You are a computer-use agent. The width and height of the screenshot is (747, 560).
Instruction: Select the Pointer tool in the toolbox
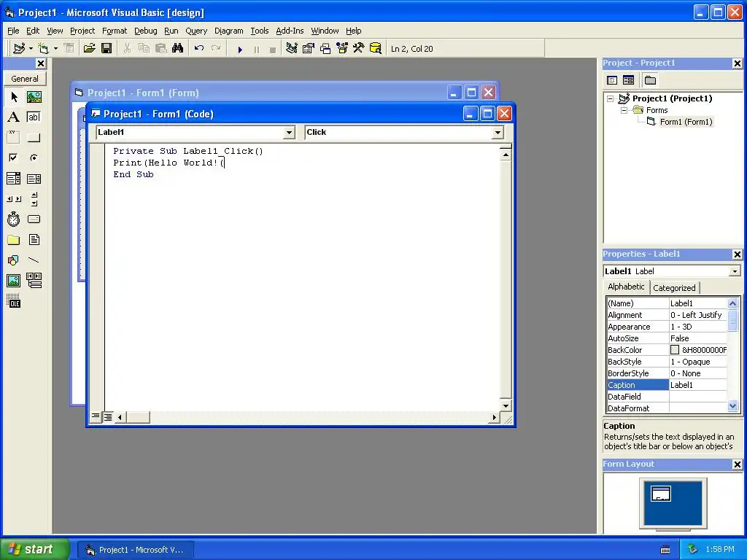point(14,97)
